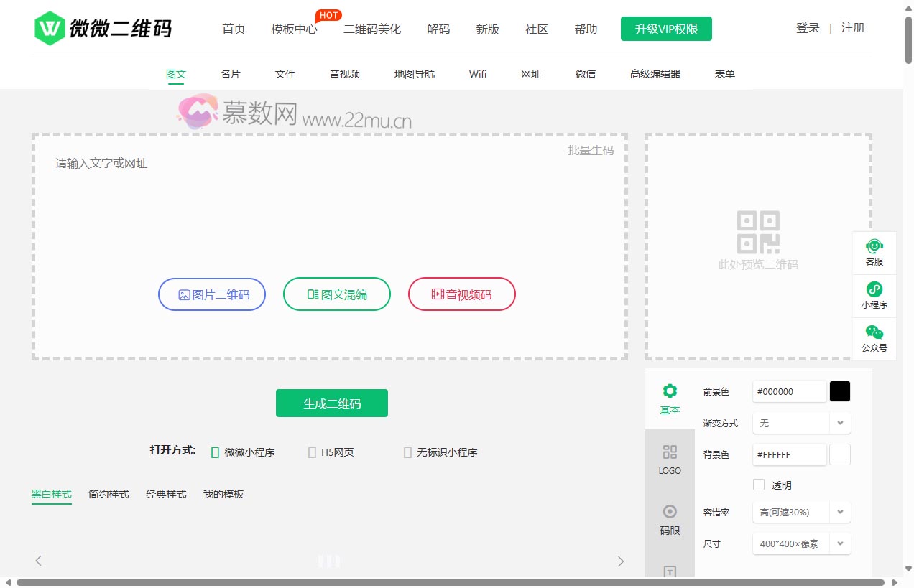This screenshot has height=588, width=914.
Task: Click the black foreground color swatch
Action: click(839, 391)
